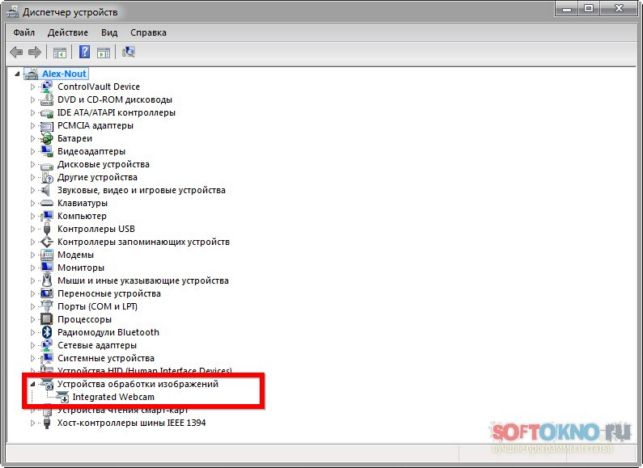
Task: Click the ControlVault Device icon
Action: (47, 87)
